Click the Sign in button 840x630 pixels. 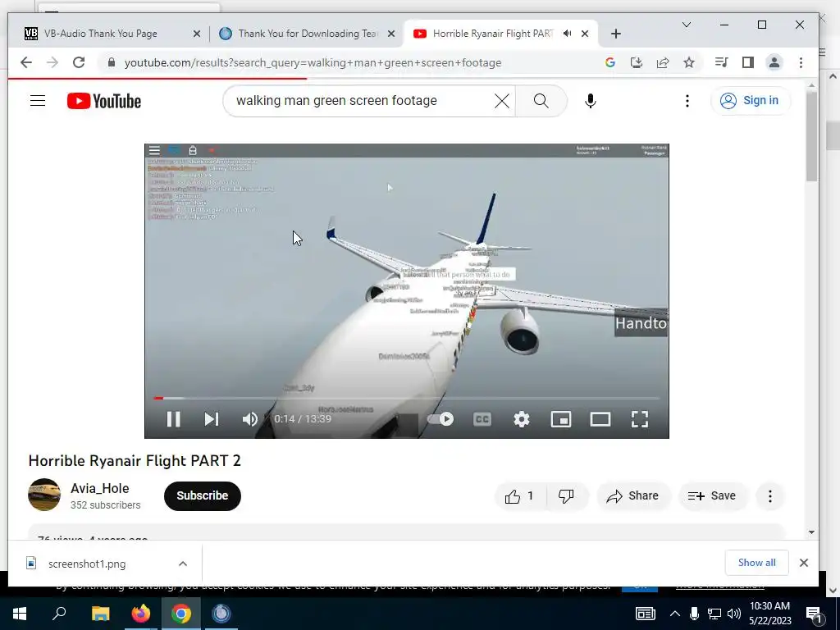pos(750,101)
